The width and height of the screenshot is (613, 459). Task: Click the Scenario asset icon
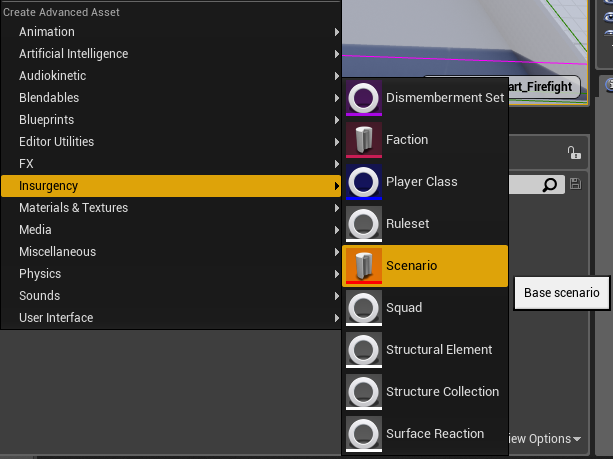click(x=364, y=266)
